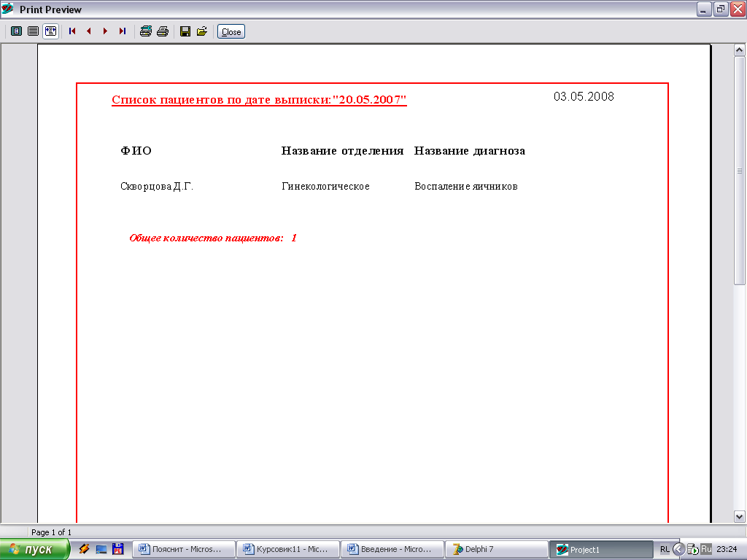Viewport: 747px width, 560px height.
Task: Go to the next page
Action: tap(105, 31)
